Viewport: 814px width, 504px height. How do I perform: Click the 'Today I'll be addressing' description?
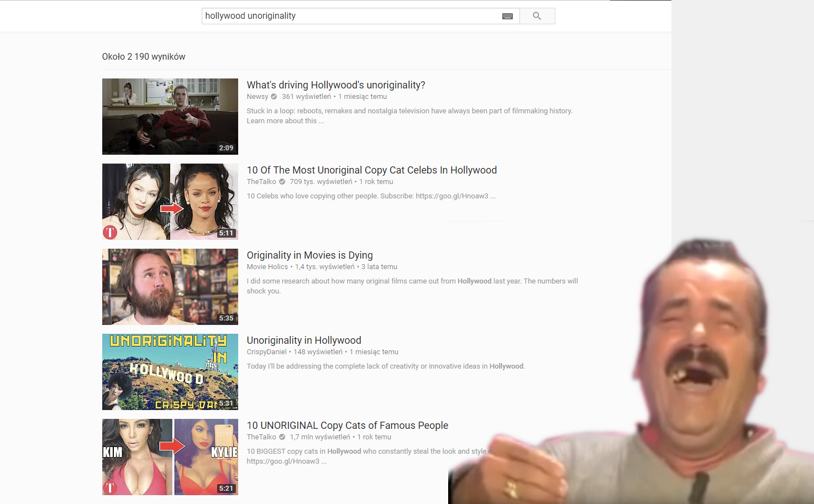[386, 366]
